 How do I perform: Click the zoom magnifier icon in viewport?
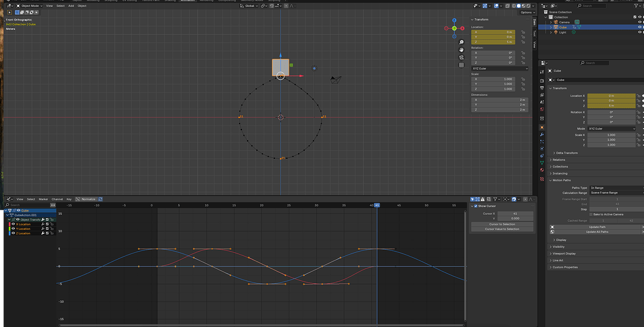461,42
